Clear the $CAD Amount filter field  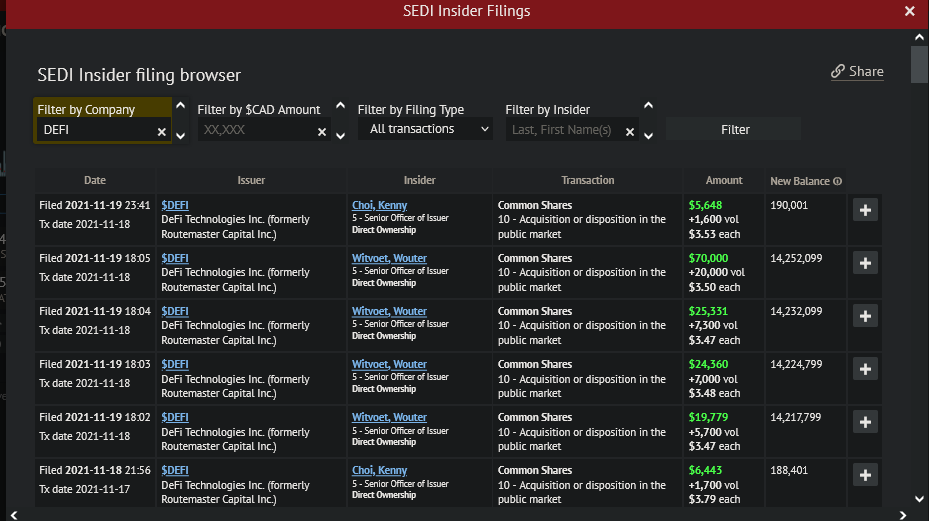pyautogui.click(x=322, y=131)
